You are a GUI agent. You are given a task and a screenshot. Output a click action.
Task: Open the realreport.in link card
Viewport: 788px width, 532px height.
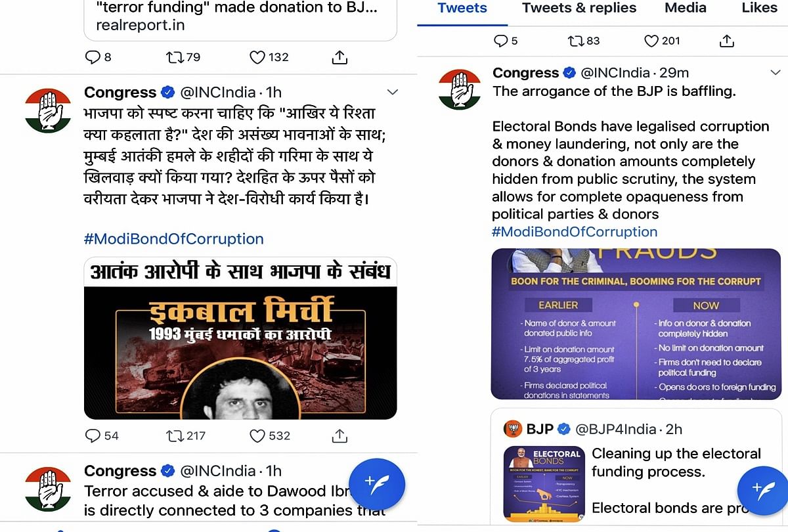point(240,18)
